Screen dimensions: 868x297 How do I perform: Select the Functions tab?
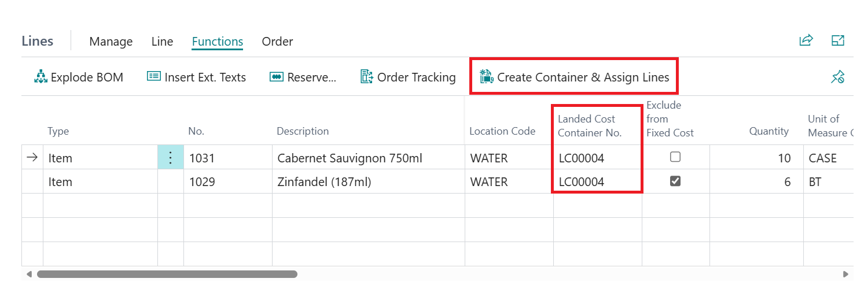[218, 42]
